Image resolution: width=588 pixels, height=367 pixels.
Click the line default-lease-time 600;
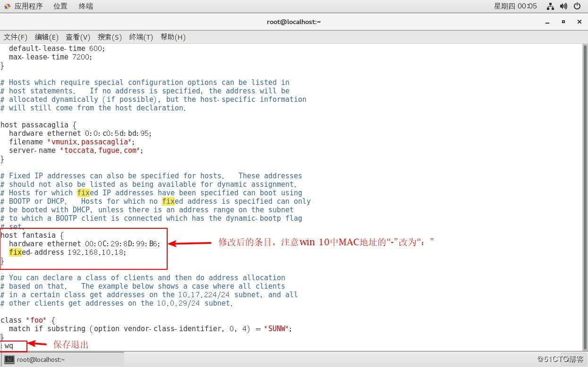coord(57,48)
